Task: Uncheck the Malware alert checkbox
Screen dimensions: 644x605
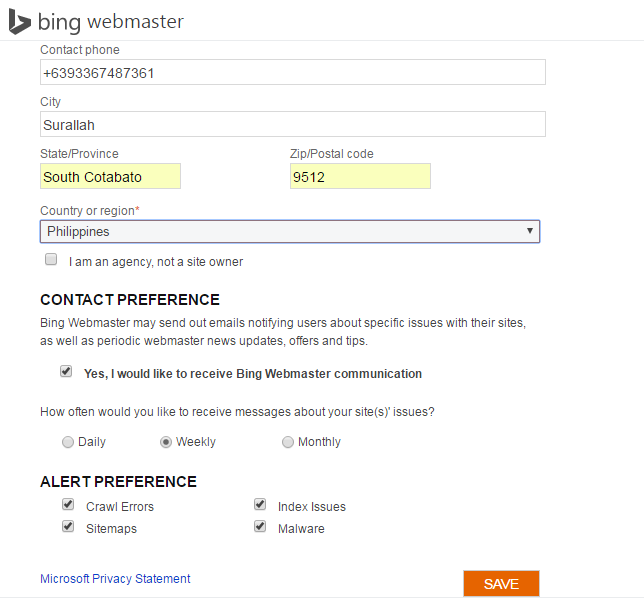Action: click(260, 527)
